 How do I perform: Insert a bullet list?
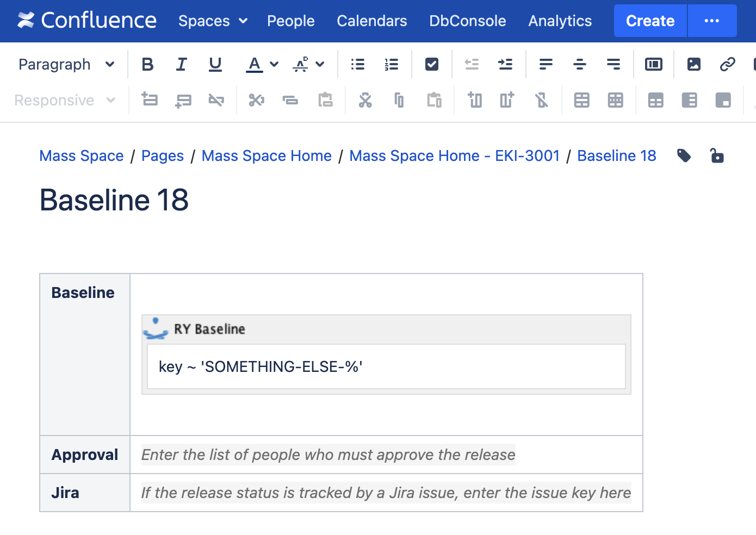coord(357,64)
